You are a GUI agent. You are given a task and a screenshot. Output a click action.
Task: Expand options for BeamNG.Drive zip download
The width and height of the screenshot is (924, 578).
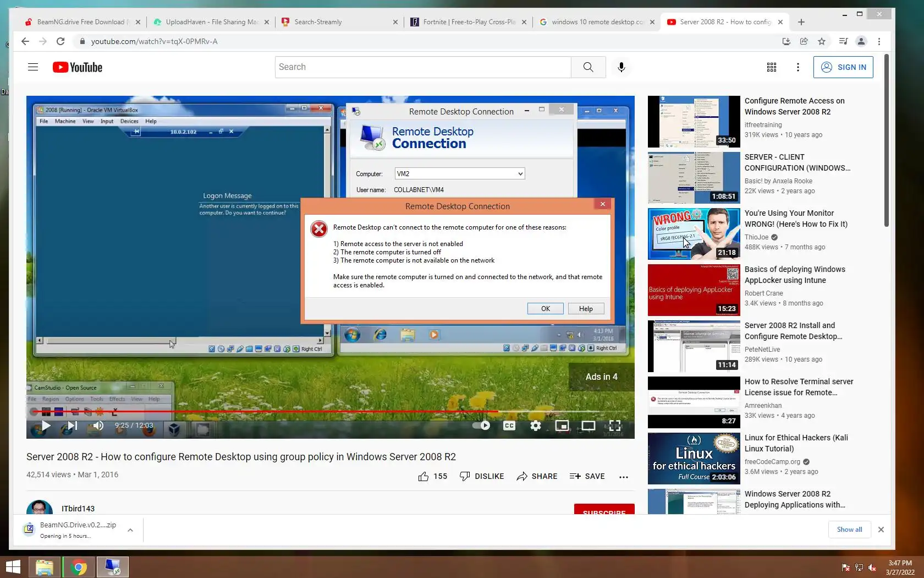[x=130, y=530]
